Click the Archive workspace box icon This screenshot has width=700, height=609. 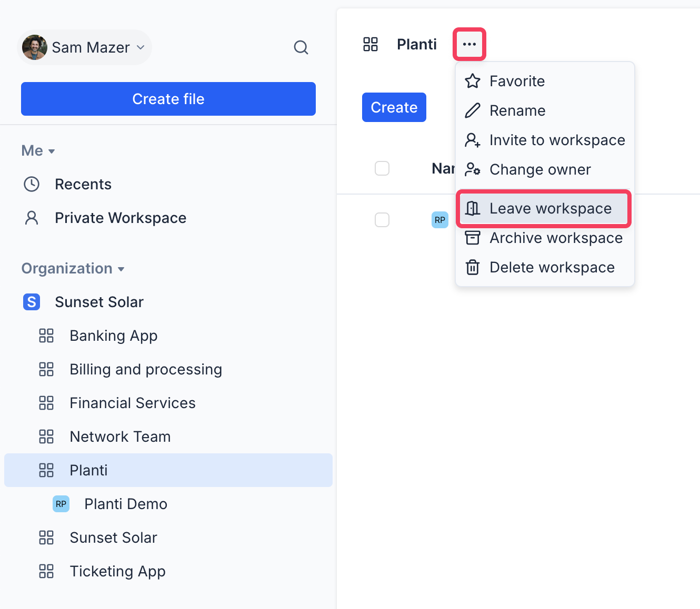[x=473, y=238]
